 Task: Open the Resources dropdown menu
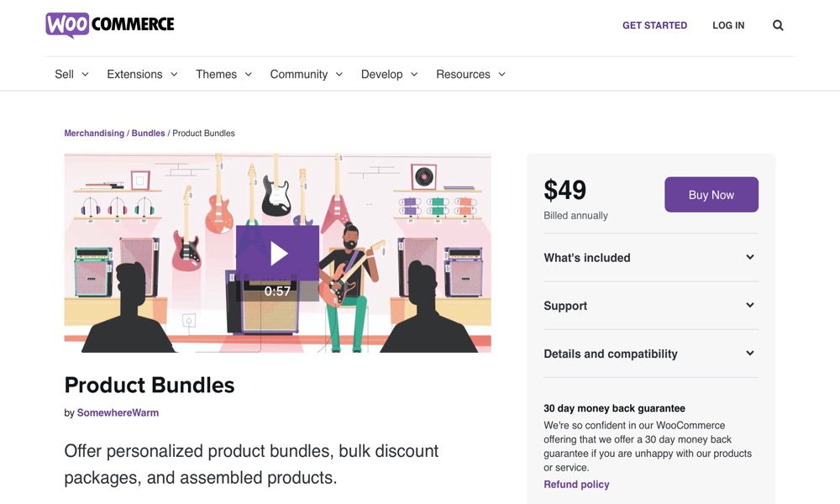point(470,75)
